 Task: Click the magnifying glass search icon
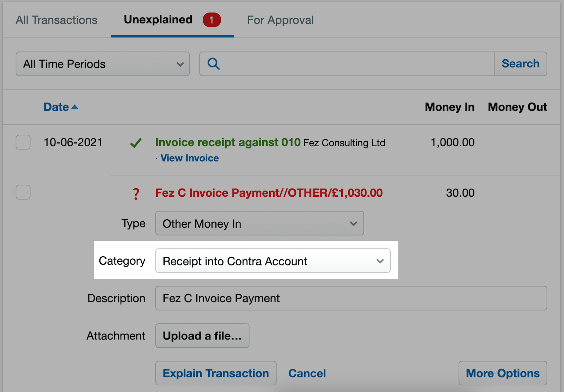214,64
